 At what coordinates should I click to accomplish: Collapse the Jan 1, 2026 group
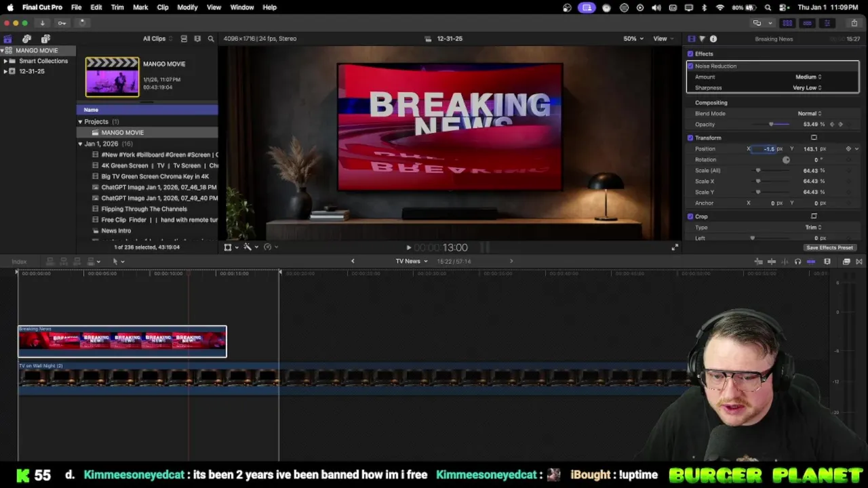click(x=80, y=144)
